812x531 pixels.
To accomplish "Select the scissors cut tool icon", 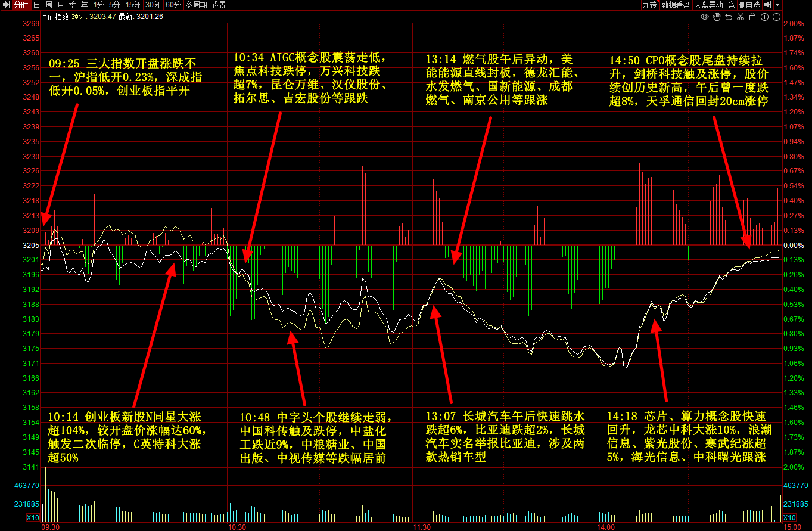I will coord(741,17).
